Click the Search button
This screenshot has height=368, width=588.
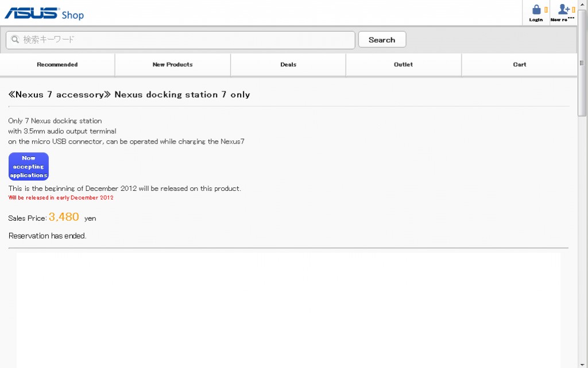(382, 40)
